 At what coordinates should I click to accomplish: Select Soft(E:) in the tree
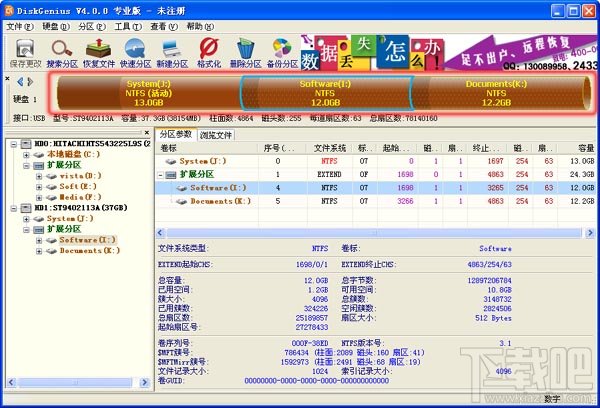(x=78, y=186)
